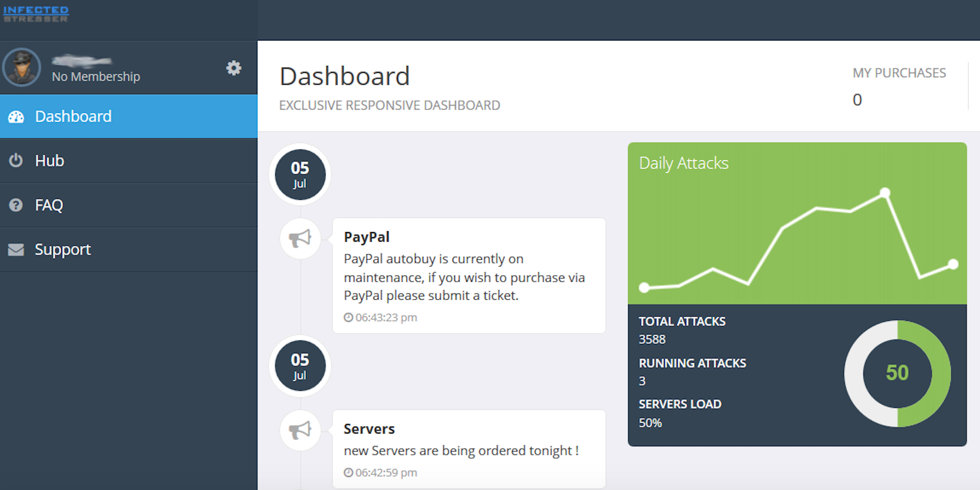
Task: Click the first 05 Jul date marker
Action: [300, 174]
